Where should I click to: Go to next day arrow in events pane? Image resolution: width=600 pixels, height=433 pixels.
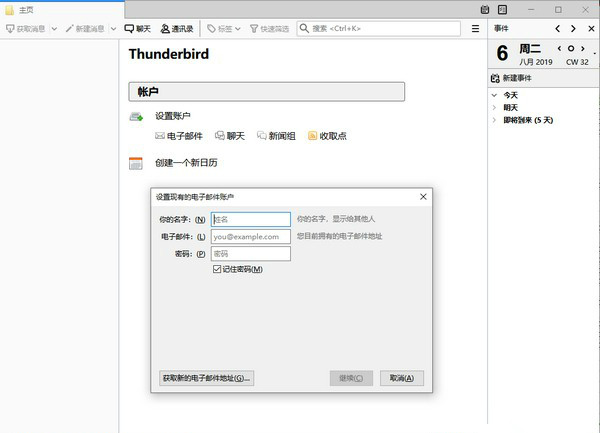pyautogui.click(x=585, y=48)
